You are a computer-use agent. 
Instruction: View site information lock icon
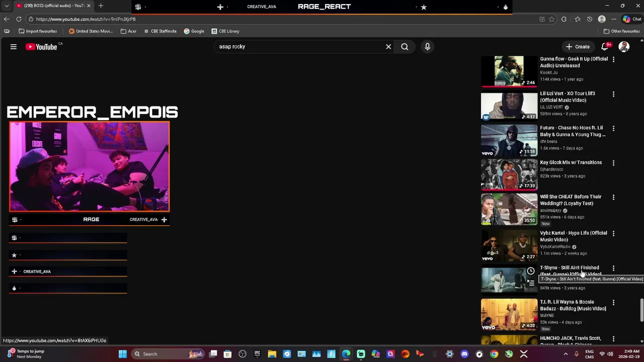[31, 19]
